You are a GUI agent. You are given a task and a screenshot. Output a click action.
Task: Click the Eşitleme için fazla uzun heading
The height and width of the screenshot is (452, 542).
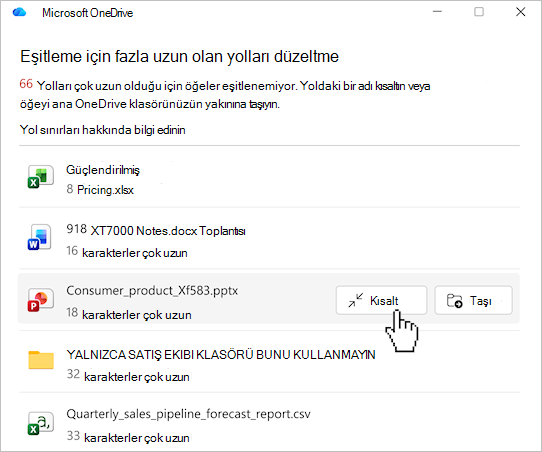coord(179,56)
